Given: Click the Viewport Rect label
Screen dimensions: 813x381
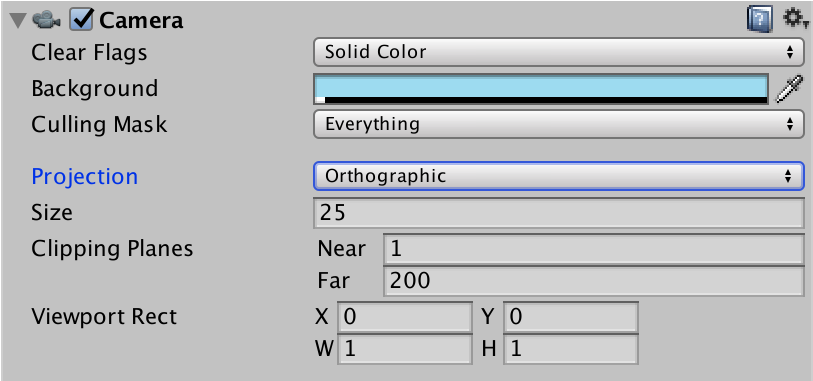Looking at the screenshot, I should point(104,316).
